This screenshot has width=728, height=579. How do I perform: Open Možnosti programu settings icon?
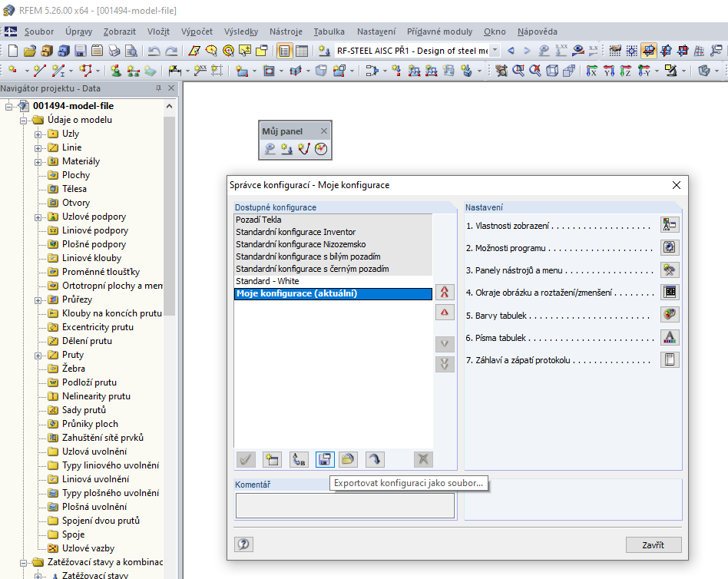coord(670,247)
